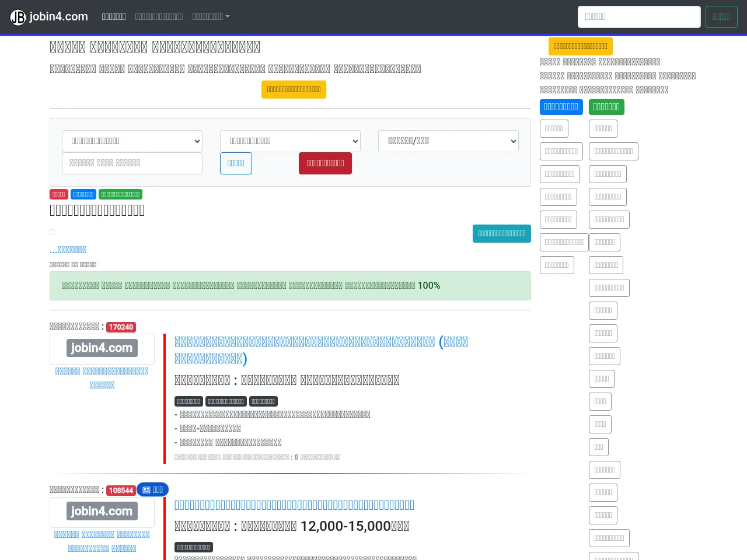Viewport: 747px width, 560px height.
Task: Click the red 108544 job number badge
Action: pos(121,491)
